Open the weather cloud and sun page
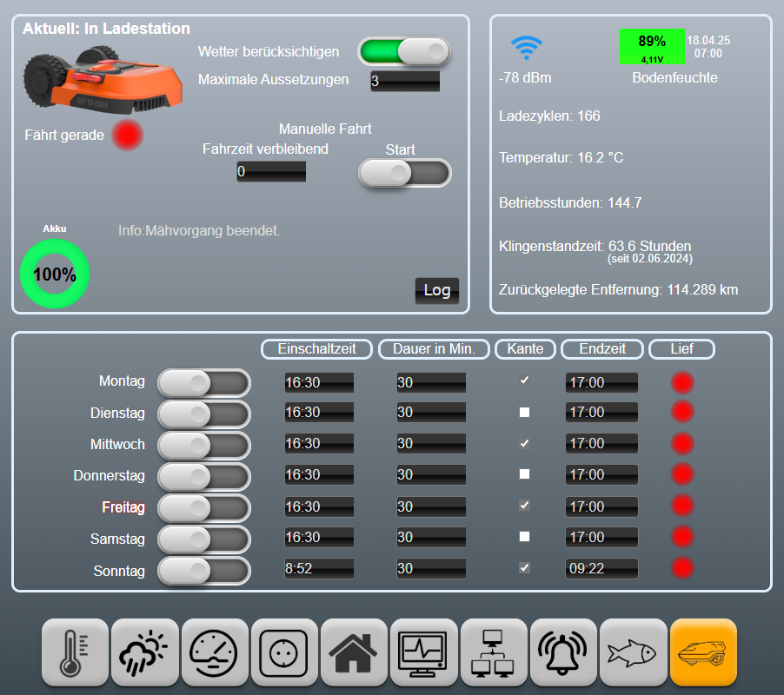Viewport: 784px width, 695px height. 145,652
